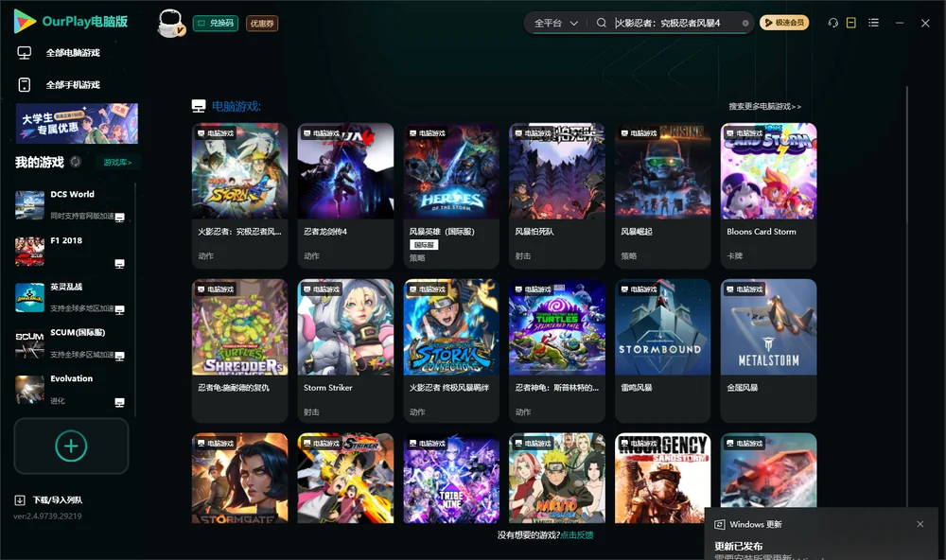Screen dimensions: 946x560
Task: Open the hamburger list menu icon
Action: [x=873, y=23]
